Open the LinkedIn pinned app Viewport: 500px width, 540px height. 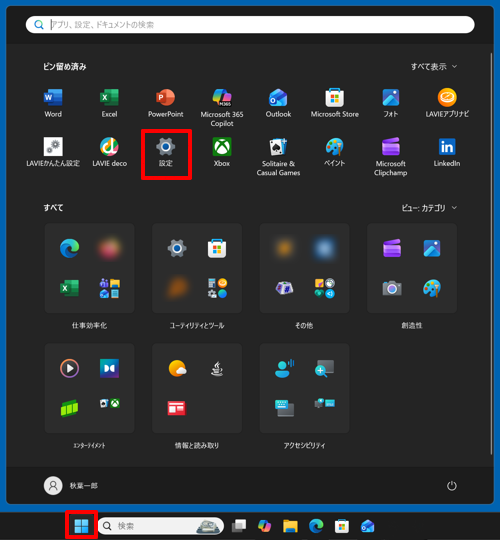point(447,152)
